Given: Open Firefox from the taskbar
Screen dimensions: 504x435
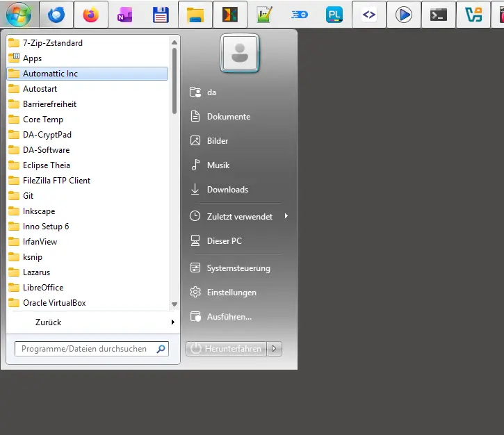Looking at the screenshot, I should point(91,15).
